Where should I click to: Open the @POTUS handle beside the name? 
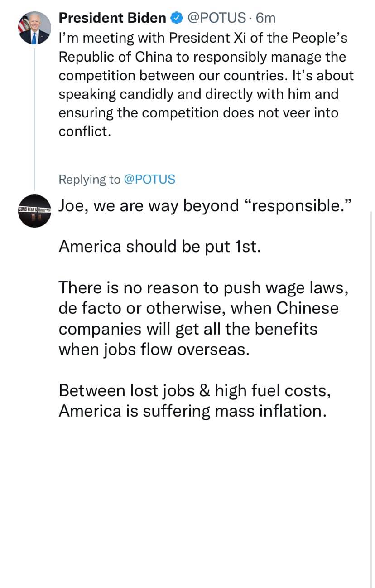tap(216, 18)
